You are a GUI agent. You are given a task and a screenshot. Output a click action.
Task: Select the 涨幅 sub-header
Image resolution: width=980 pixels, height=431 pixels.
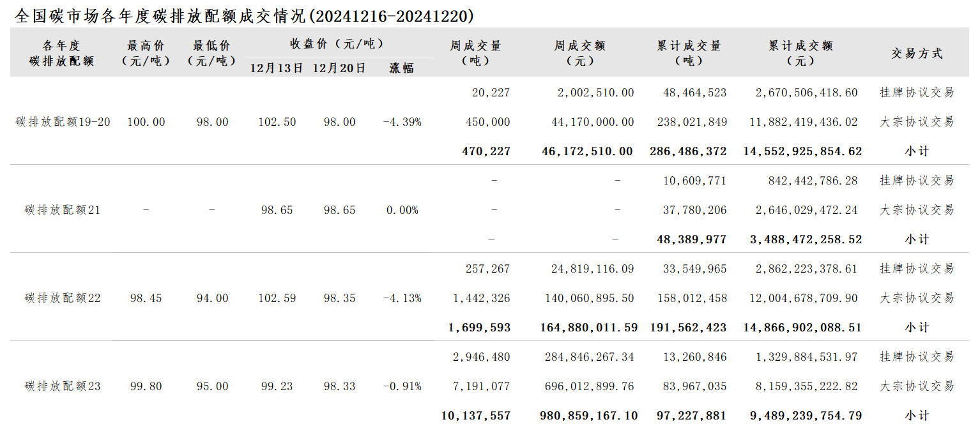click(402, 68)
